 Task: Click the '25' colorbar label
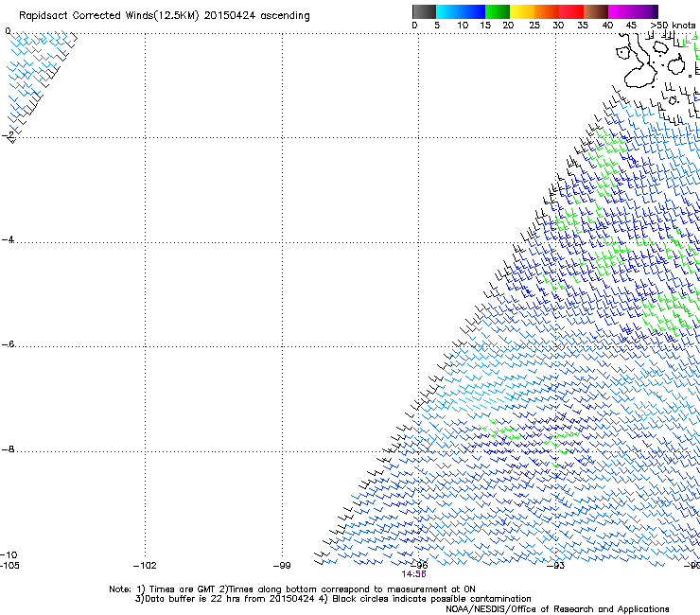click(534, 26)
